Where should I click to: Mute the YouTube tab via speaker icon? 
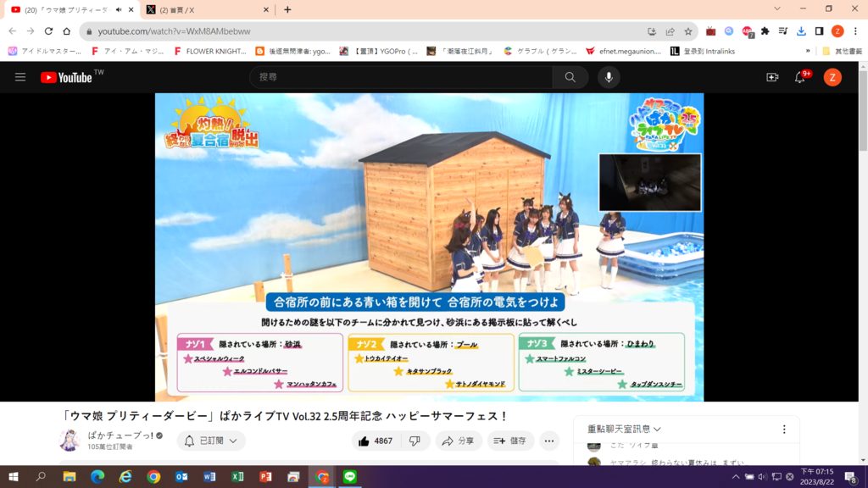coord(119,10)
